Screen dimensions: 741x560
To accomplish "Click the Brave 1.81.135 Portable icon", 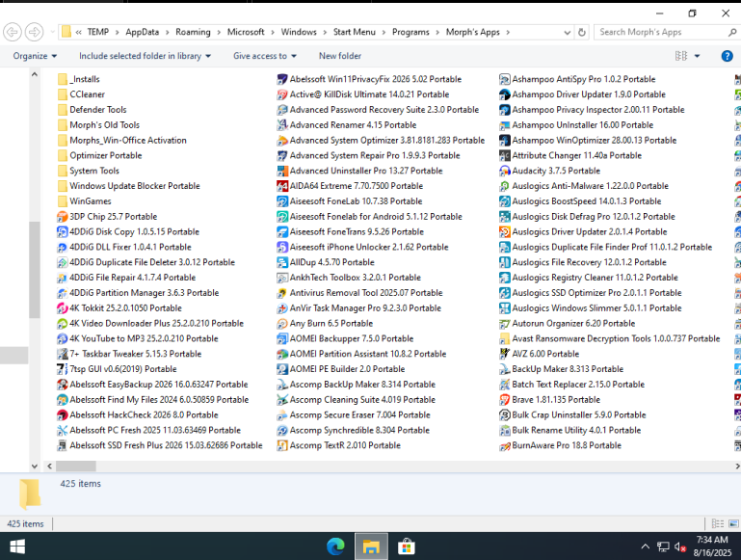I will [x=505, y=400].
